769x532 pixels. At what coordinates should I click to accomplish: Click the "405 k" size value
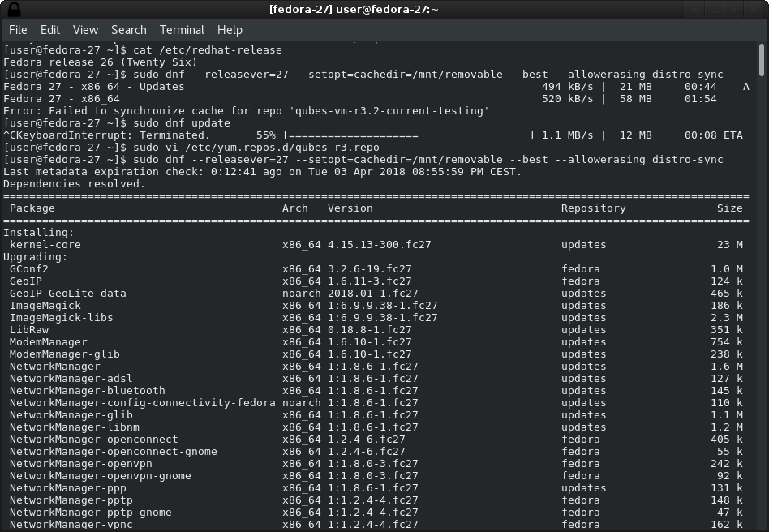coord(726,440)
